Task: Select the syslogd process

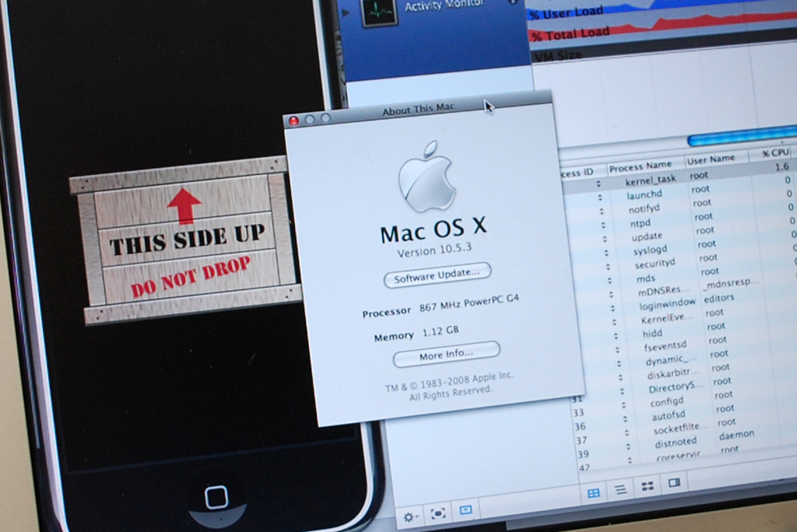Action: click(x=650, y=250)
